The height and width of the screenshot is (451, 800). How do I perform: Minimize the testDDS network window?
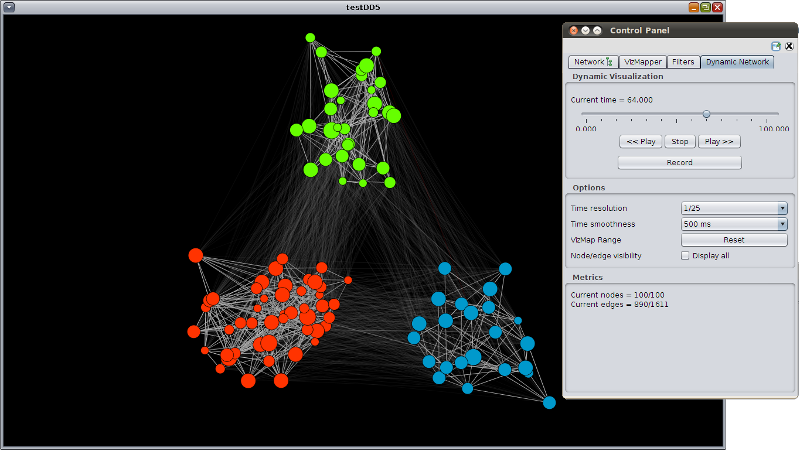694,7
